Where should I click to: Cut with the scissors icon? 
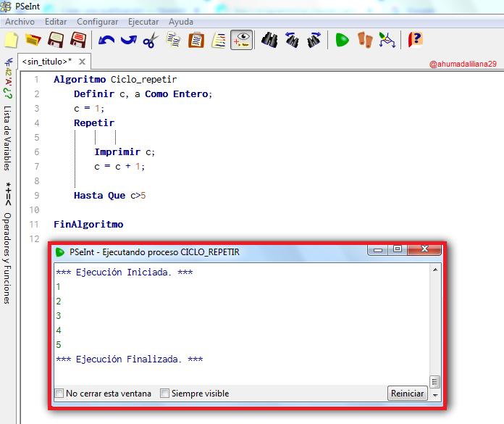click(x=151, y=40)
